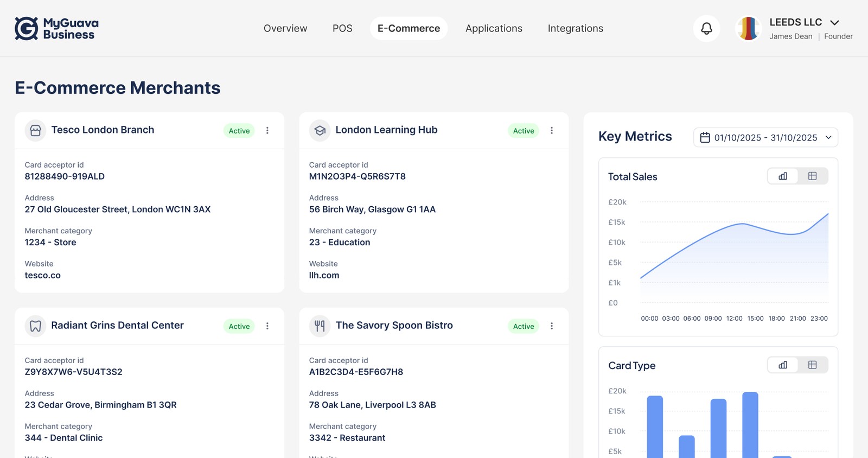The image size is (868, 458).
Task: Select the E-Commerce tab
Action: (409, 28)
